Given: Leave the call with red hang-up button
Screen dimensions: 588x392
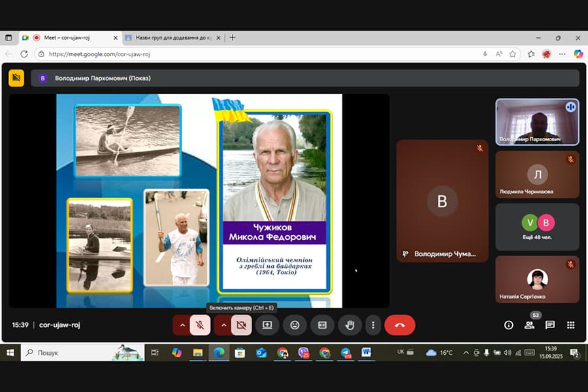Looking at the screenshot, I should 400,325.
